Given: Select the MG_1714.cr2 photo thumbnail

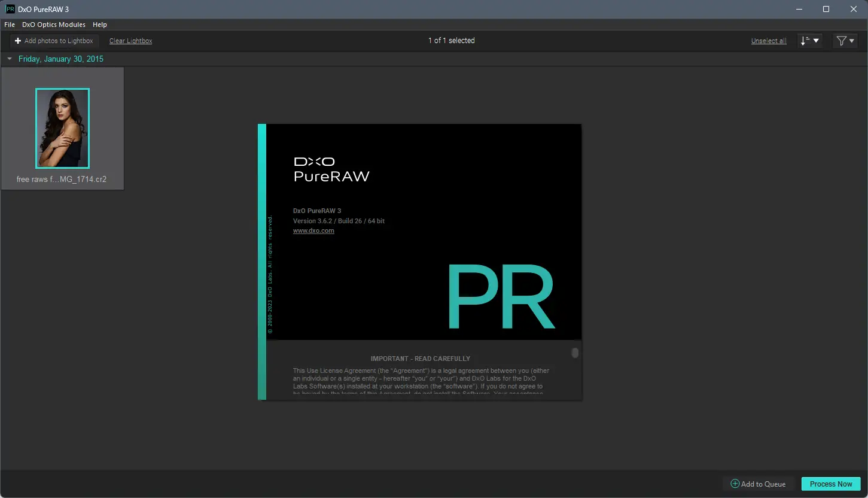Looking at the screenshot, I should click(62, 128).
